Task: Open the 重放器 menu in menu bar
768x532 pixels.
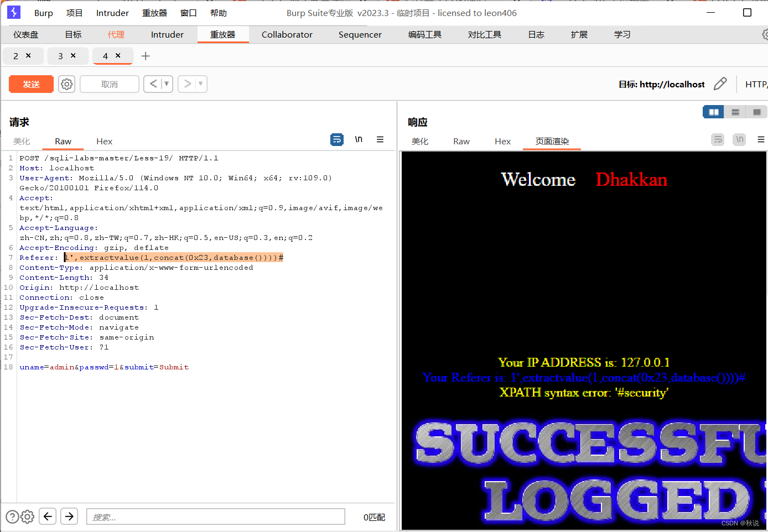Action: coord(154,13)
